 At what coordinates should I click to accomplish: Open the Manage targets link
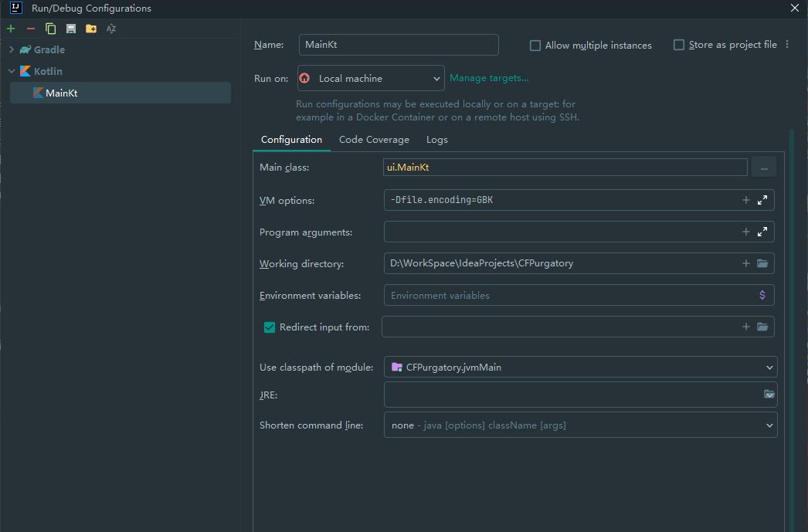point(489,78)
